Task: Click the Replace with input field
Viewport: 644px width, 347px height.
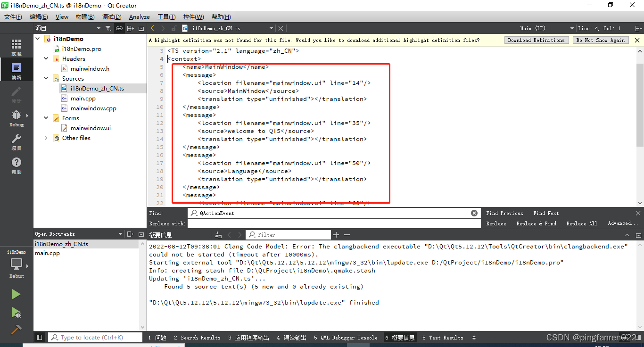Action: [x=333, y=223]
